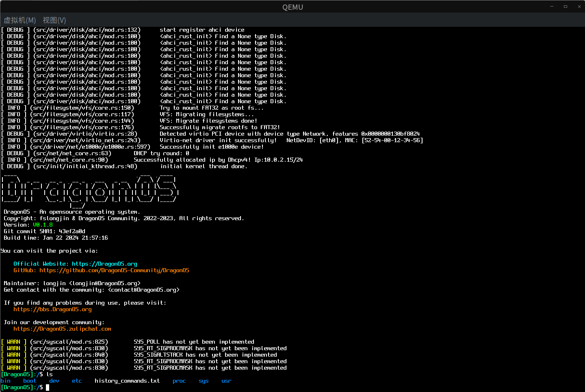Minimize the QEMU window
This screenshot has width=585, height=392.
(552, 6)
